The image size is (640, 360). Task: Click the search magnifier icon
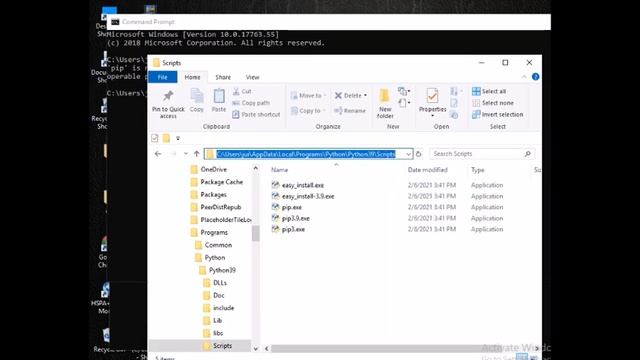pos(527,154)
